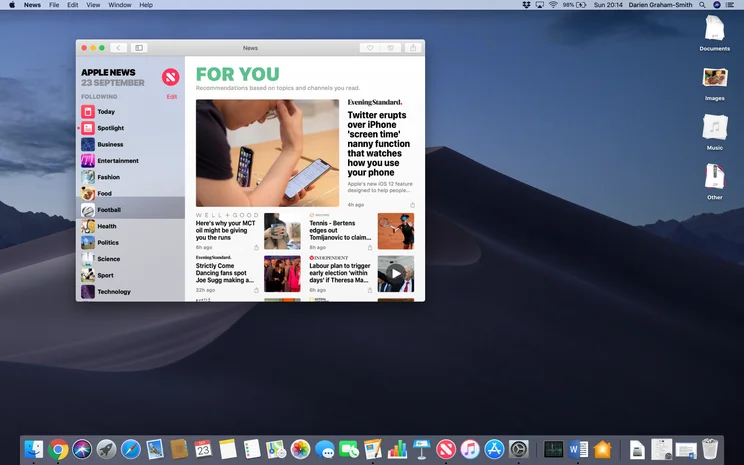The image size is (744, 465).
Task: Open the File menu
Action: click(54, 5)
